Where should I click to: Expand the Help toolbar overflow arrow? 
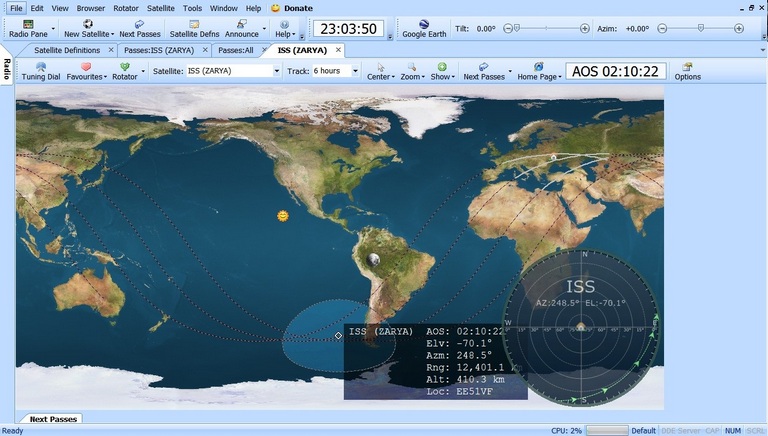302,37
